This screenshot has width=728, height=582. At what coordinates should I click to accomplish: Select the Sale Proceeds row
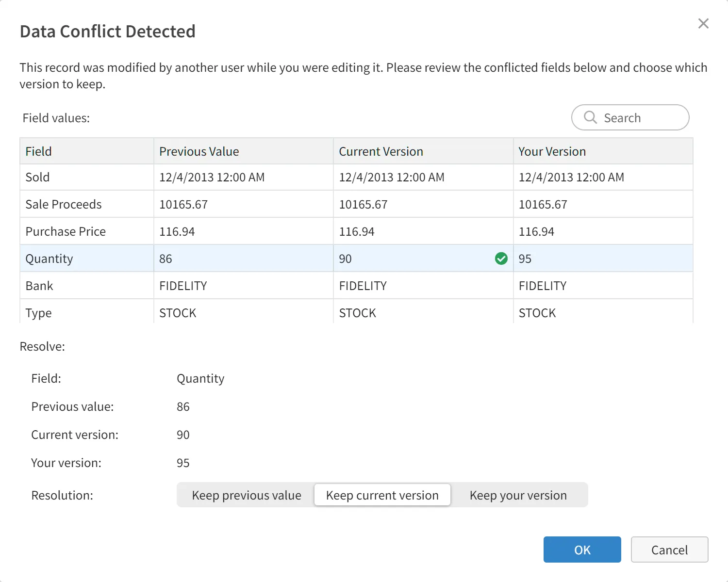pos(63,205)
